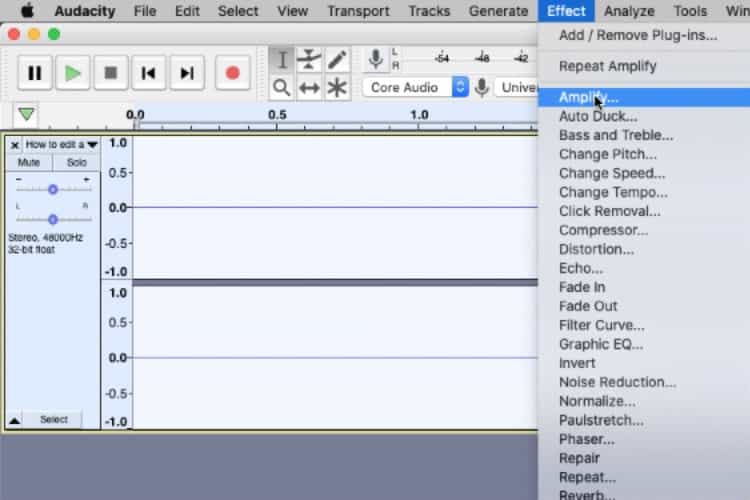This screenshot has width=750, height=500.
Task: Select the Multi-Tool asterisk icon
Action: 337,88
